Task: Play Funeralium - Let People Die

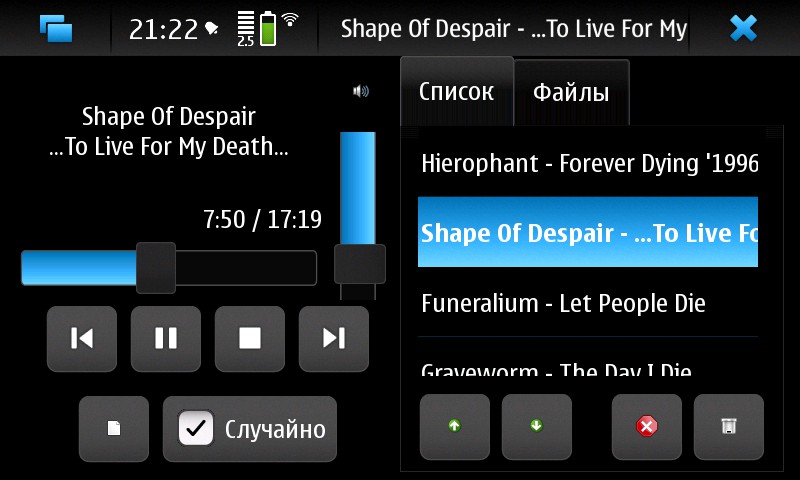Action: click(x=588, y=303)
